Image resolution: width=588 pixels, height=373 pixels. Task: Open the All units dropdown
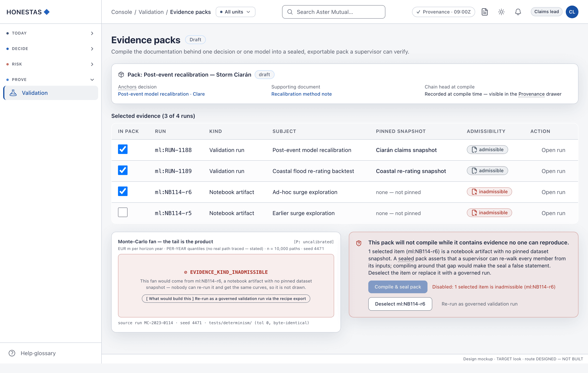point(235,12)
